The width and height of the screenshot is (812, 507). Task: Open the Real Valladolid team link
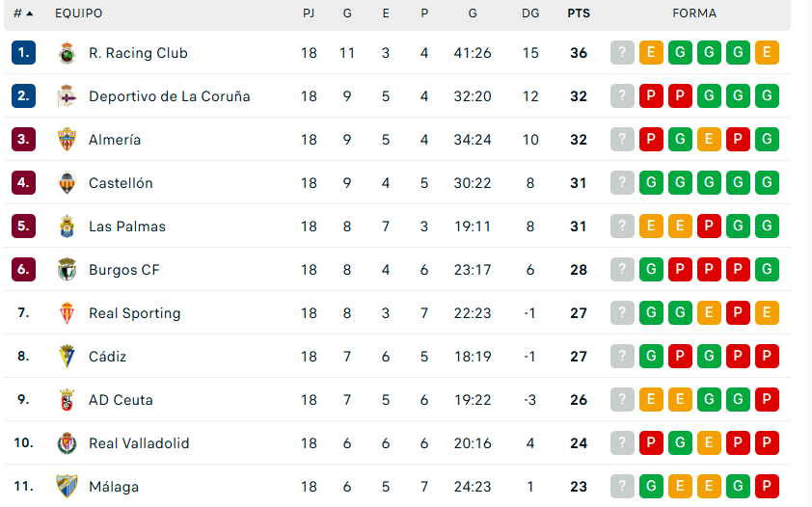139,443
